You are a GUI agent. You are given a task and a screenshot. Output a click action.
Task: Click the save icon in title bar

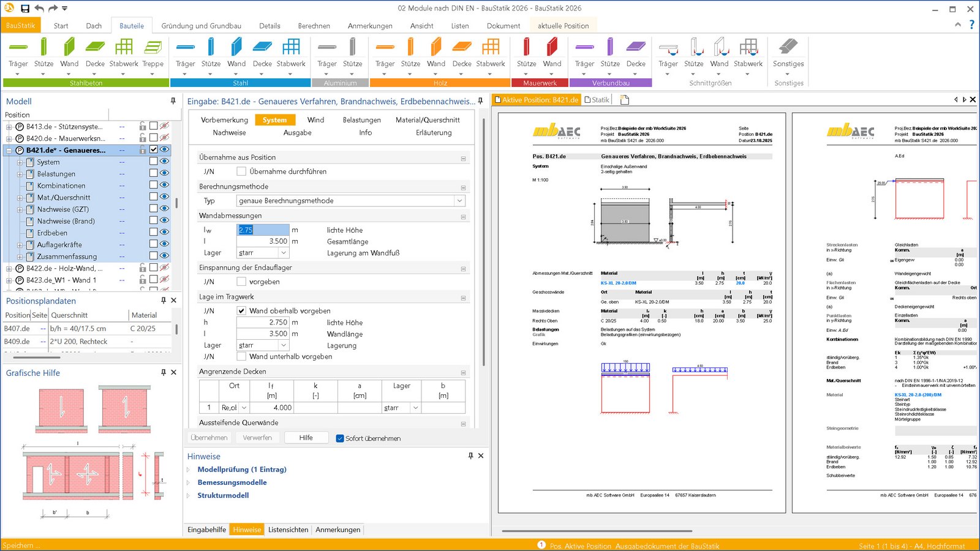pyautogui.click(x=25, y=9)
